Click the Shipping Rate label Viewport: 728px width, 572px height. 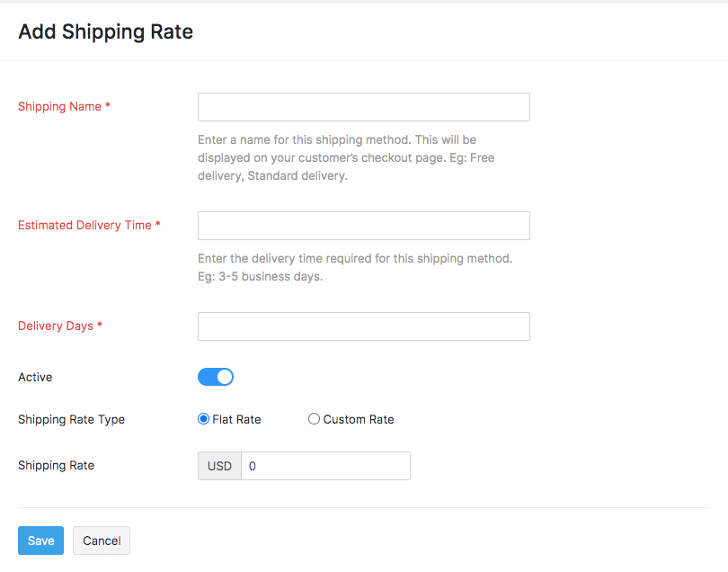click(x=56, y=465)
